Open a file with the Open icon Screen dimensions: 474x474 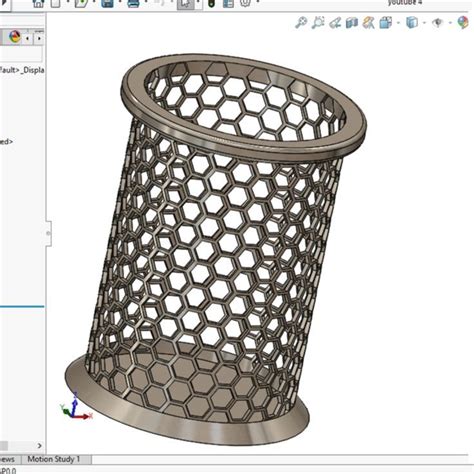point(81,4)
